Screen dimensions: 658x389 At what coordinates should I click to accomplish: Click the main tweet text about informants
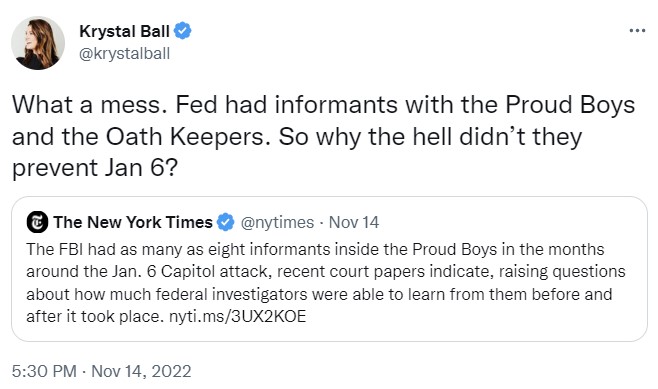pyautogui.click(x=323, y=136)
